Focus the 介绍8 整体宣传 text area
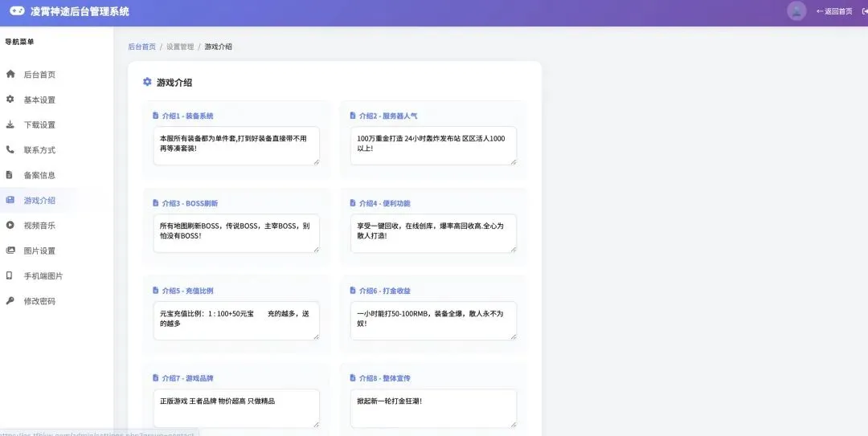868x436 pixels. tap(433, 409)
